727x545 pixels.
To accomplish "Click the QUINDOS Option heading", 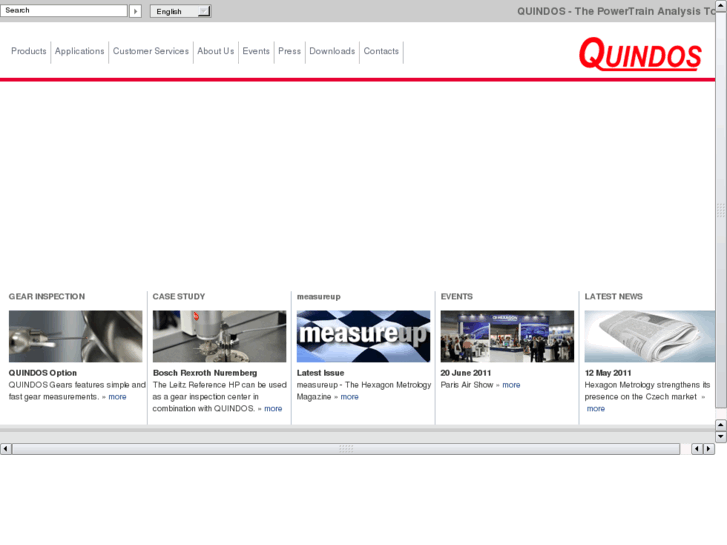I will pyautogui.click(x=43, y=373).
